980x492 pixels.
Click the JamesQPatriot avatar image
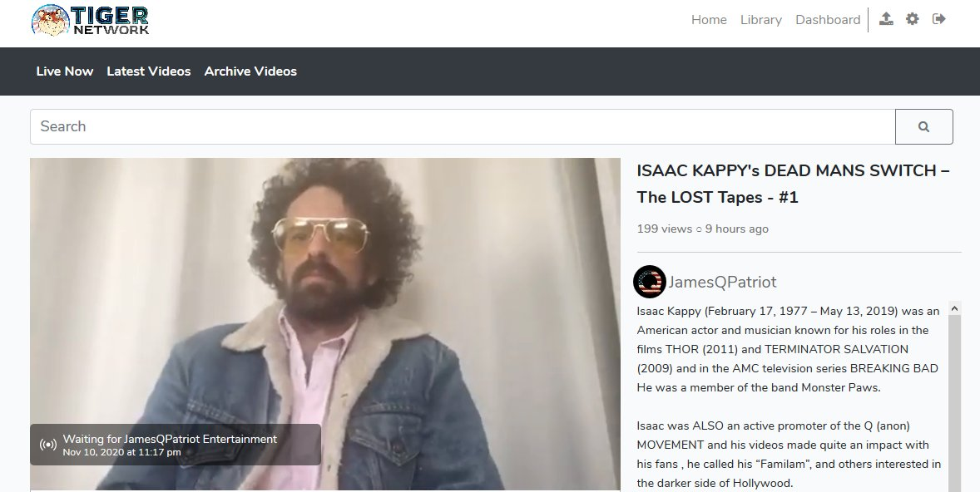coord(650,282)
